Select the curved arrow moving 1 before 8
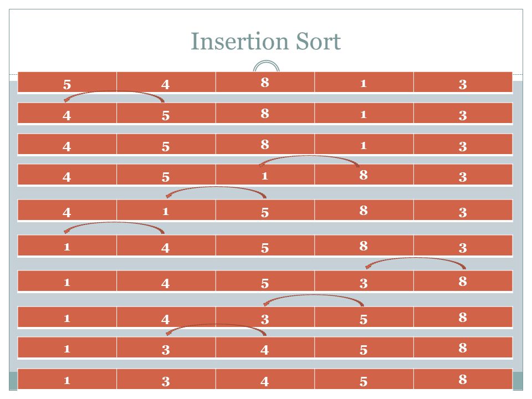This screenshot has height=399, width=532. [309, 161]
